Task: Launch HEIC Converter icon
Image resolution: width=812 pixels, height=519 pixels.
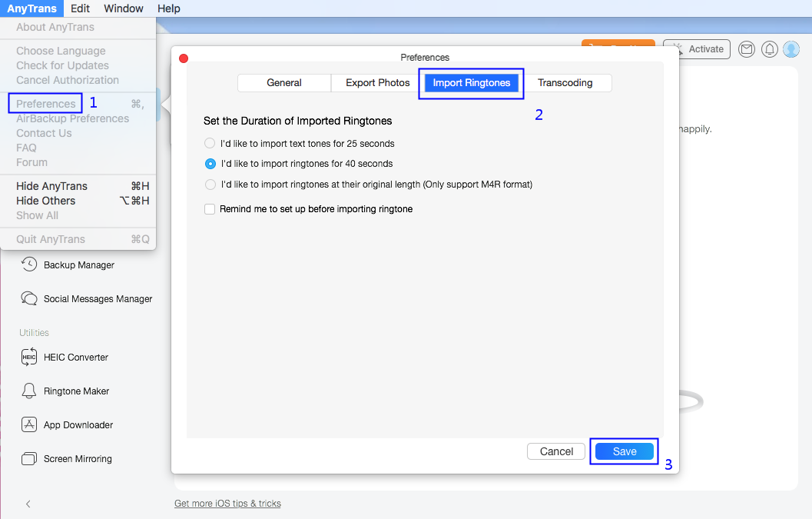Action: tap(29, 357)
